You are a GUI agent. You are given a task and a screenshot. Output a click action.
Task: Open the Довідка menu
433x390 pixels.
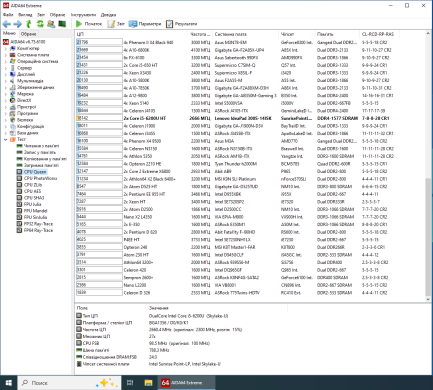click(108, 15)
